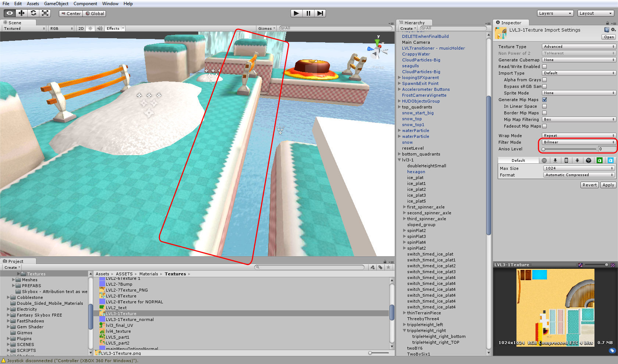Toggle pivot Center button
This screenshot has width=618, height=364.
tap(71, 14)
